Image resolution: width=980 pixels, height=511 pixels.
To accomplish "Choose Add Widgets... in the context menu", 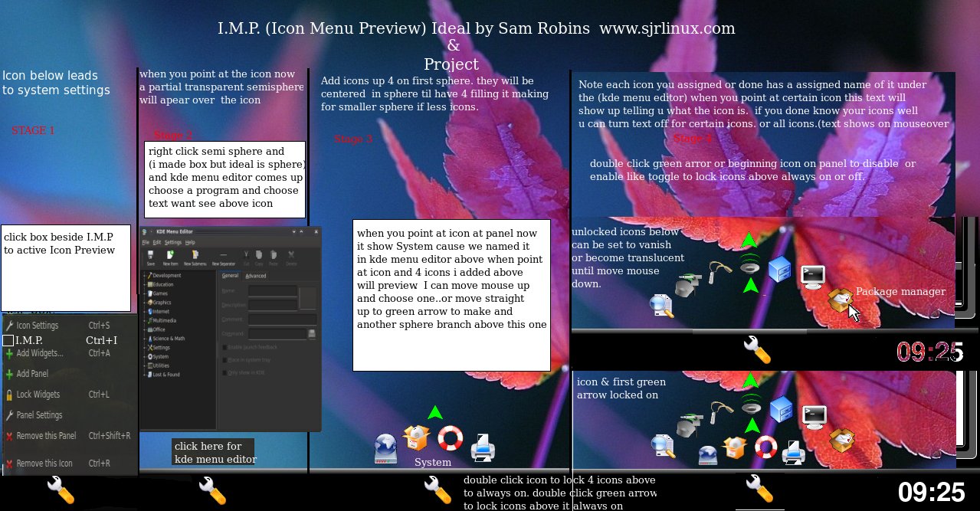I will 69,353.
